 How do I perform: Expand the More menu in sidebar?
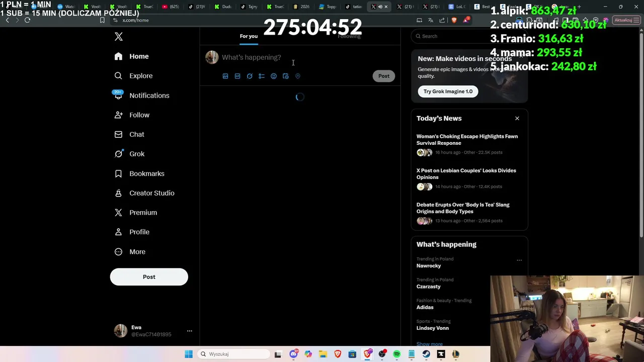click(x=130, y=252)
